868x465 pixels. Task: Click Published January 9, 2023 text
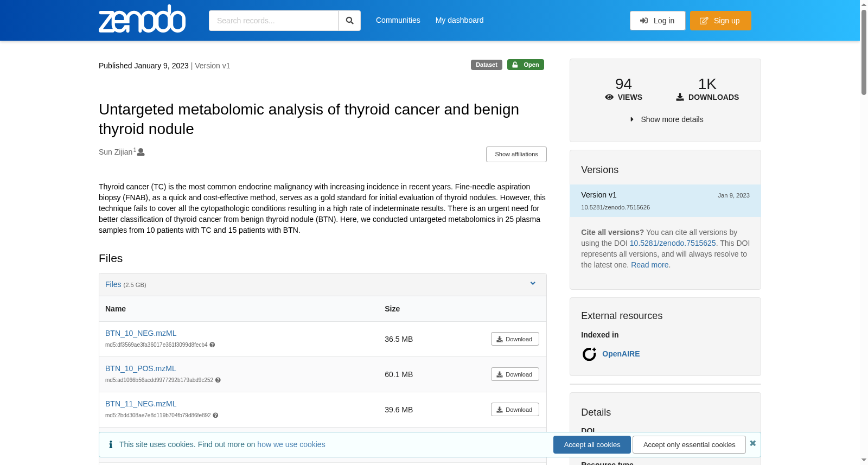(144, 66)
